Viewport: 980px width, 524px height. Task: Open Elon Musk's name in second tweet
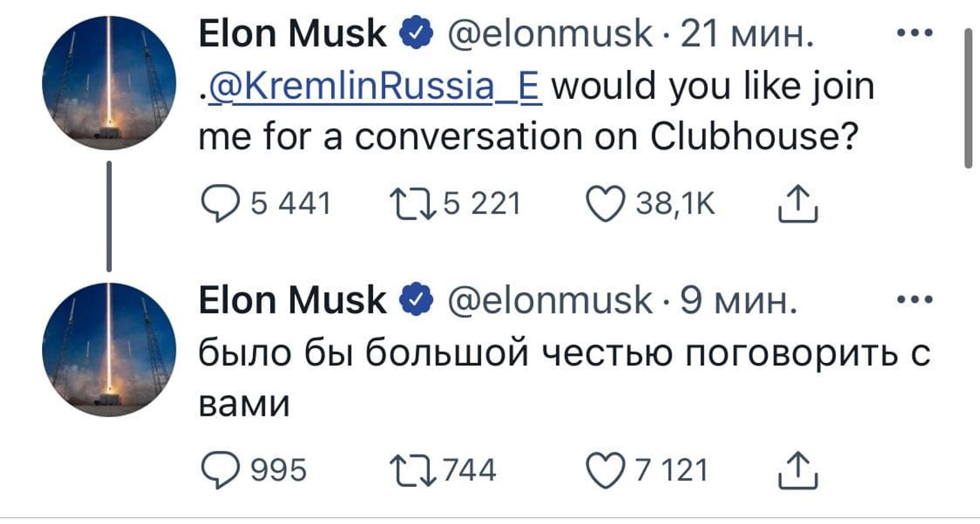(x=292, y=300)
